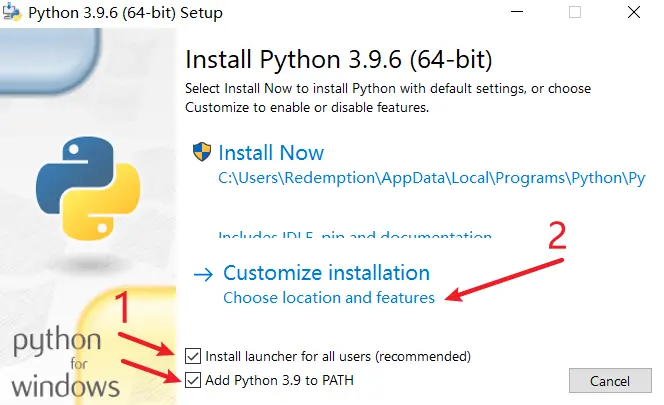This screenshot has width=664, height=405.
Task: Click the blue and yellow Python logo
Action: click(x=88, y=189)
